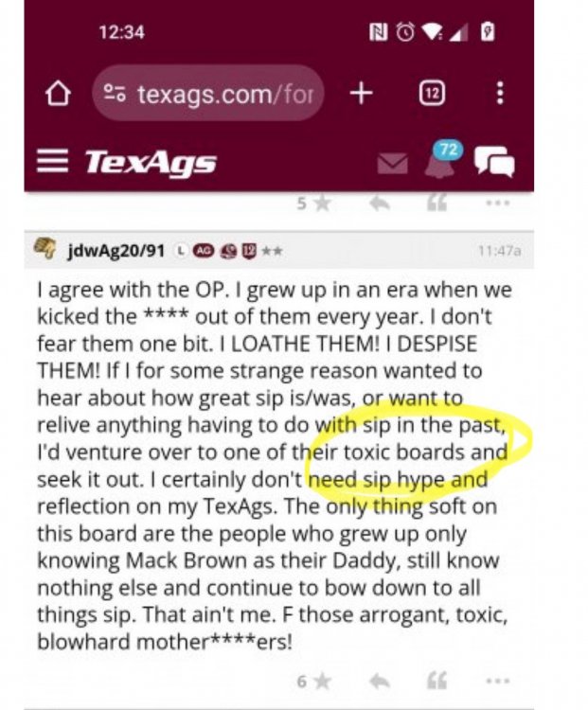This screenshot has height=710, width=588.
Task: Open the texags.com address bar
Action: [208, 94]
